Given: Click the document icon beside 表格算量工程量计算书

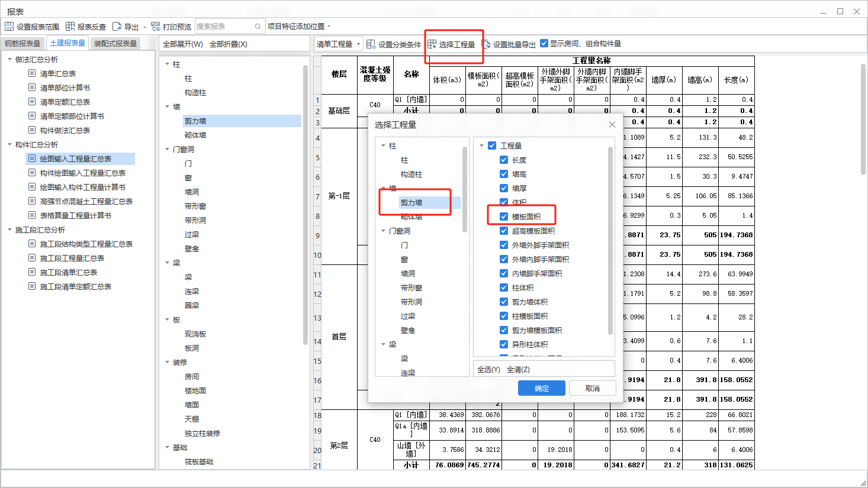Looking at the screenshot, I should 32,215.
